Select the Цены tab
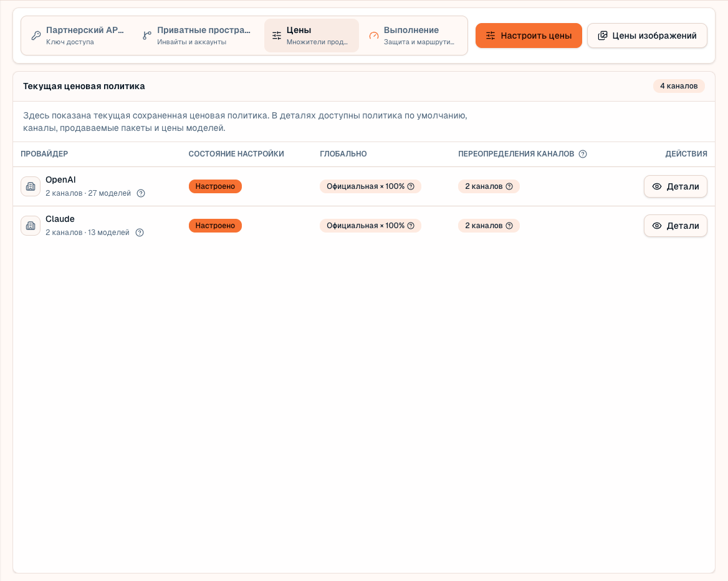The height and width of the screenshot is (581, 728). [x=311, y=36]
